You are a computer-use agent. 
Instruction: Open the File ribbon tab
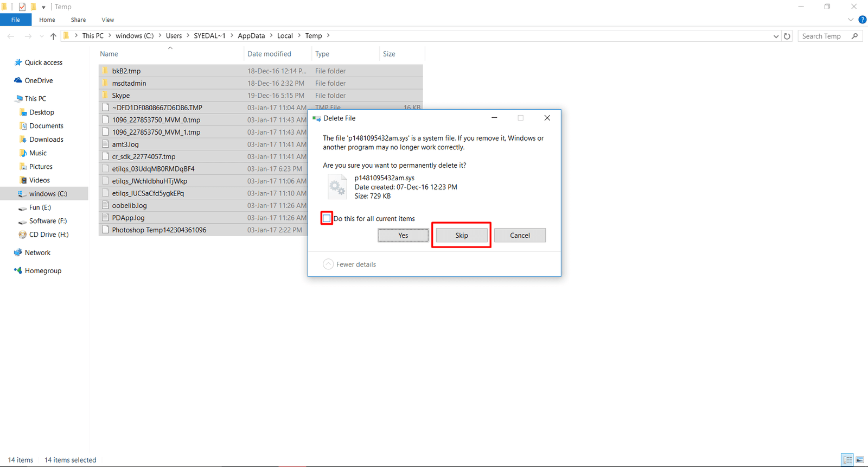[x=16, y=20]
